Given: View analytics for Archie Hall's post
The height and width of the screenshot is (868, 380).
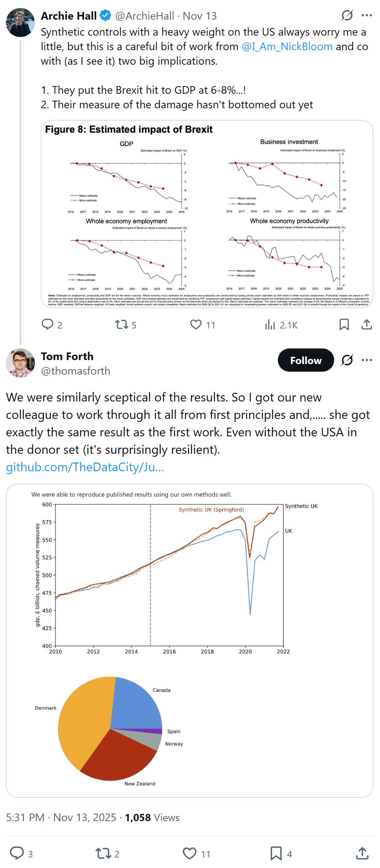Looking at the screenshot, I should (x=270, y=325).
